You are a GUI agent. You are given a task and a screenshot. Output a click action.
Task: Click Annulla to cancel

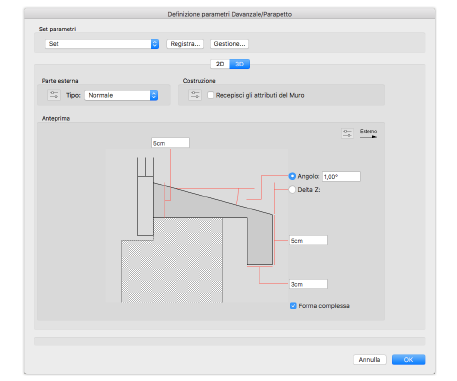[x=369, y=359]
